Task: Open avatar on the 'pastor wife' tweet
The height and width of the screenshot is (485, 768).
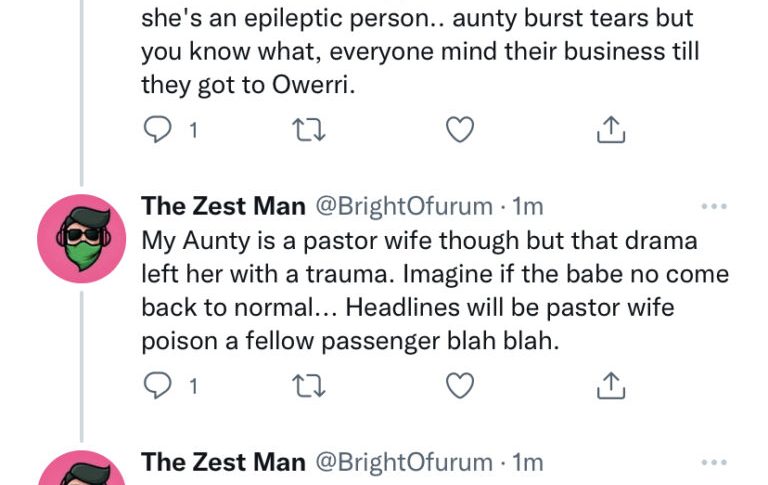Action: 81,238
